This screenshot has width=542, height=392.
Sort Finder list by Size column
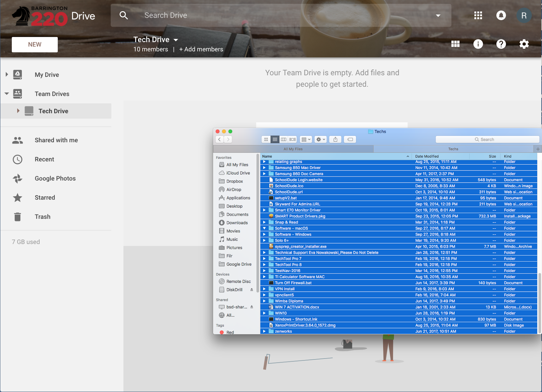pyautogui.click(x=485, y=157)
